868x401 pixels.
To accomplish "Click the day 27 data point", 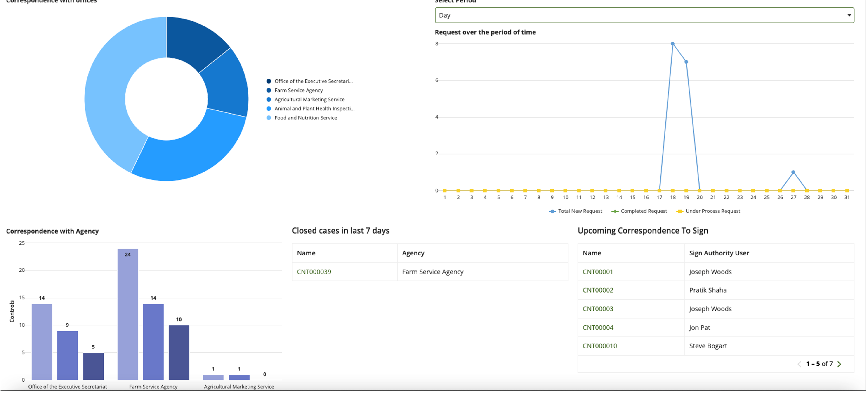I will (x=793, y=172).
